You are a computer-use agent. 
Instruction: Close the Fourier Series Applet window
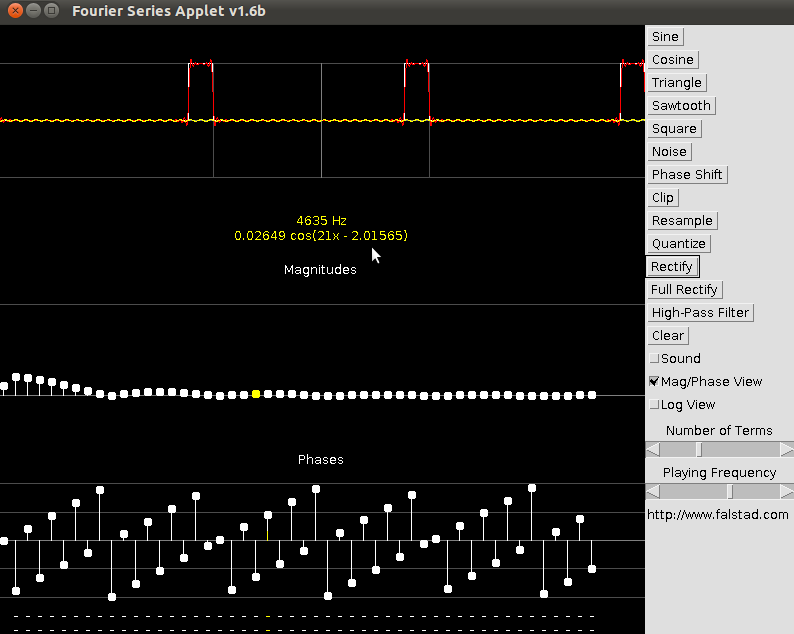click(x=15, y=10)
